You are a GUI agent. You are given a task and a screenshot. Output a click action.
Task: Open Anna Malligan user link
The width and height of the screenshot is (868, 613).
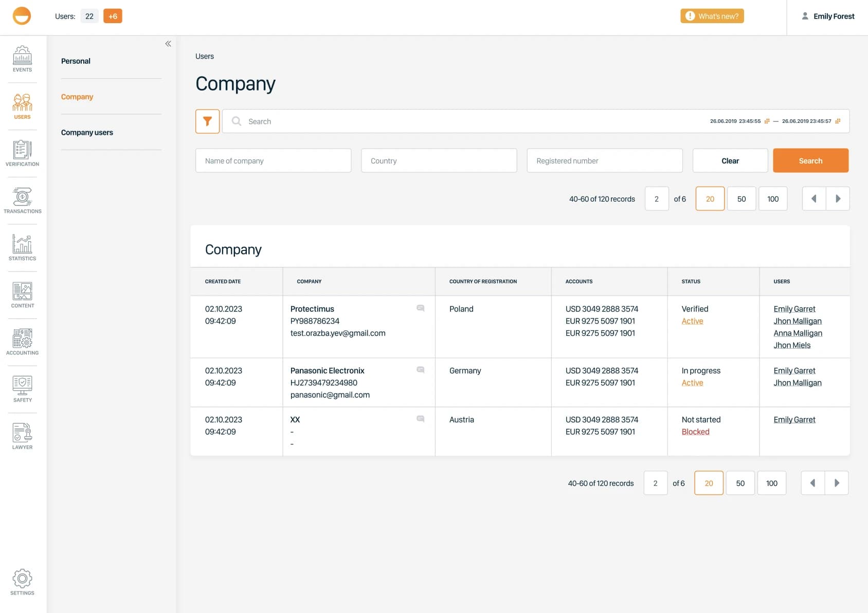(x=798, y=333)
